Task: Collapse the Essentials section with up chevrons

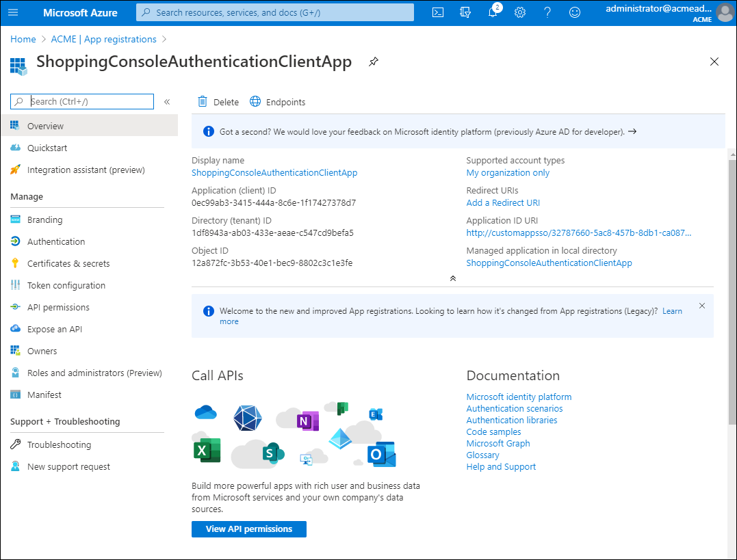Action: click(x=452, y=278)
